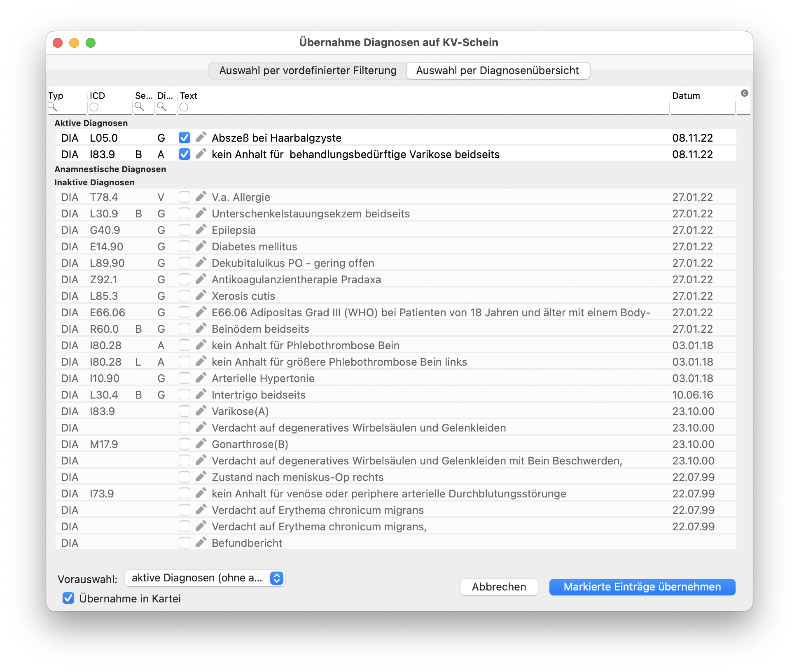This screenshot has width=799, height=672.
Task: Edit Gonarthrose(B) with pencil icon
Action: tap(201, 443)
